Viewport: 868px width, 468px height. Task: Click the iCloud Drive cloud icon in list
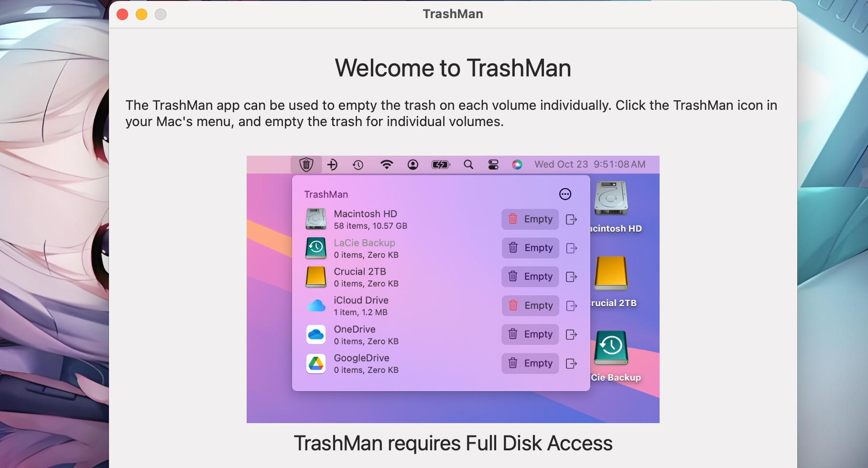pyautogui.click(x=316, y=306)
